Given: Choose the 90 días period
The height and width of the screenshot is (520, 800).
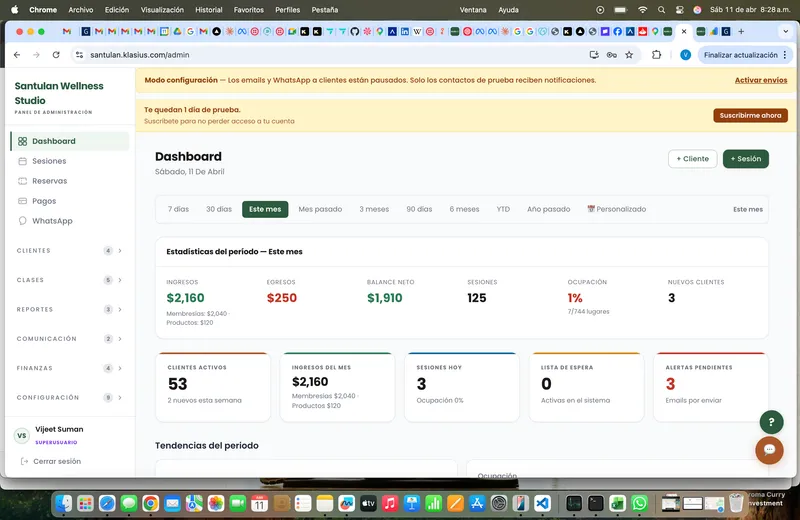Looking at the screenshot, I should pyautogui.click(x=419, y=209).
